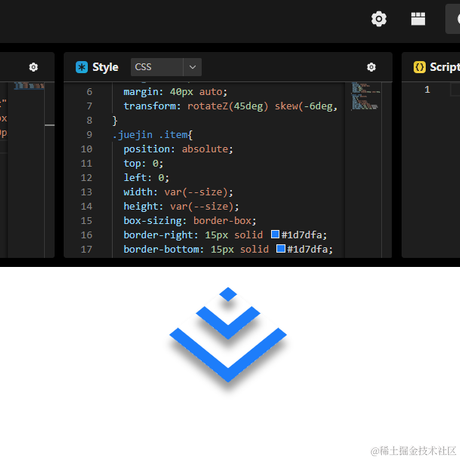This screenshot has height=460, width=460.
Task: Open the CSS language selector box
Action: (x=166, y=67)
